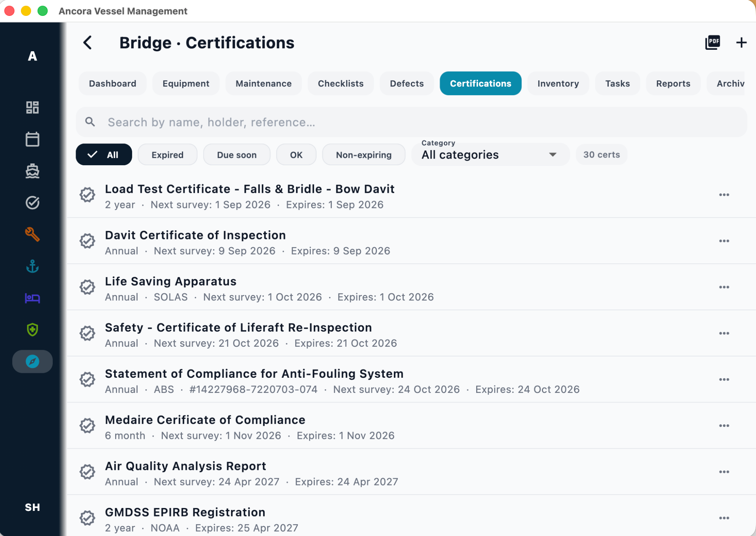Open the checkmark circle icon in sidebar
This screenshot has height=536, width=756.
[x=32, y=203]
